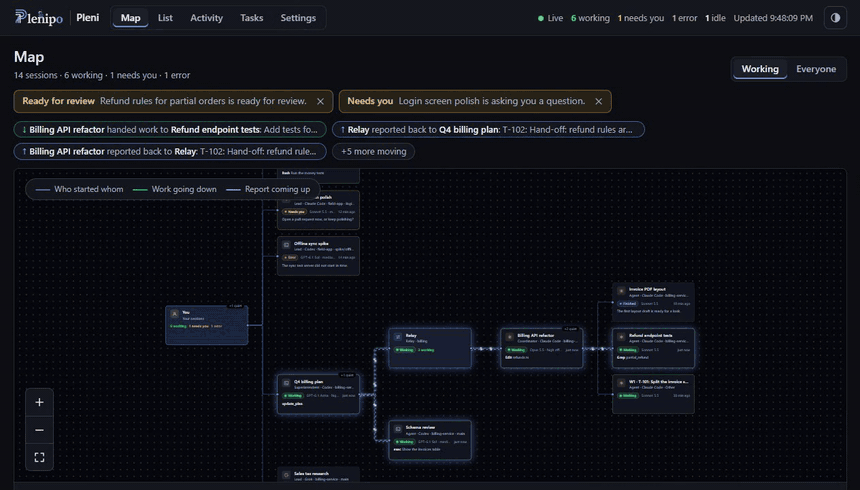
Task: Click the Relay node icon
Action: 398,337
